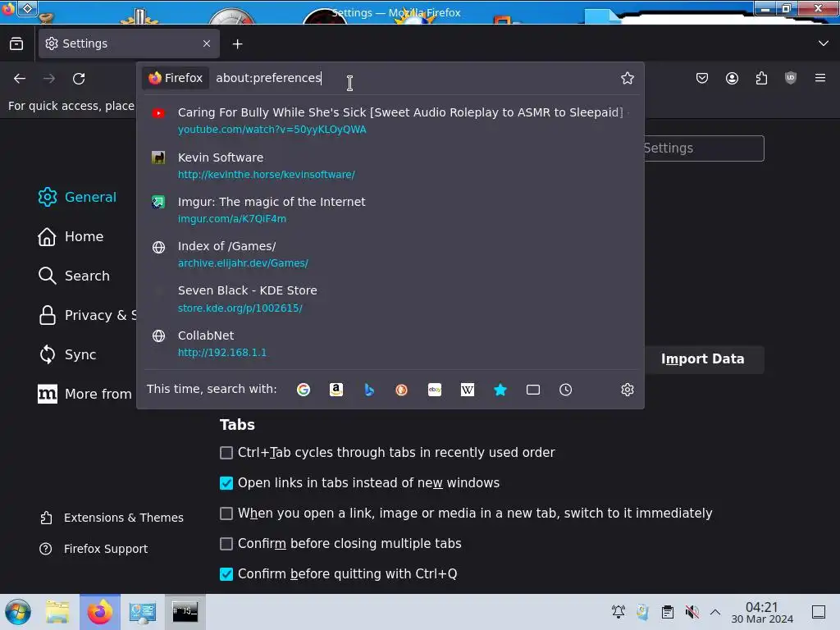This screenshot has height=630, width=840.
Task: Search in open Tabs shortcut icon
Action: click(533, 390)
